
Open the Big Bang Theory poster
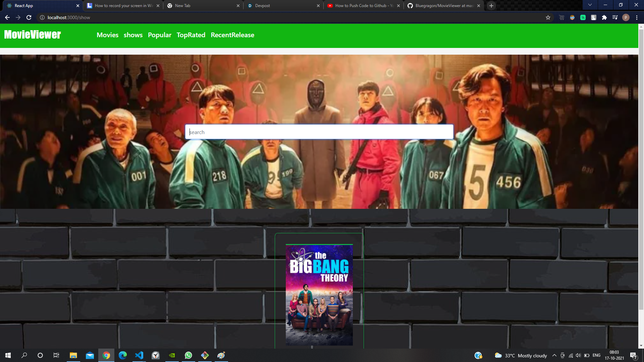point(319,295)
